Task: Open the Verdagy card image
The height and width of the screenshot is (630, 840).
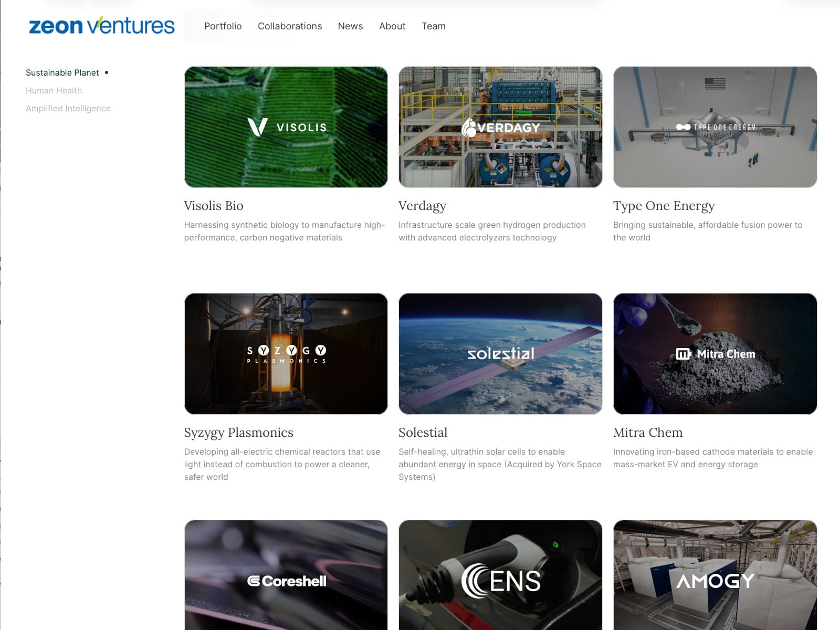Action: point(500,127)
